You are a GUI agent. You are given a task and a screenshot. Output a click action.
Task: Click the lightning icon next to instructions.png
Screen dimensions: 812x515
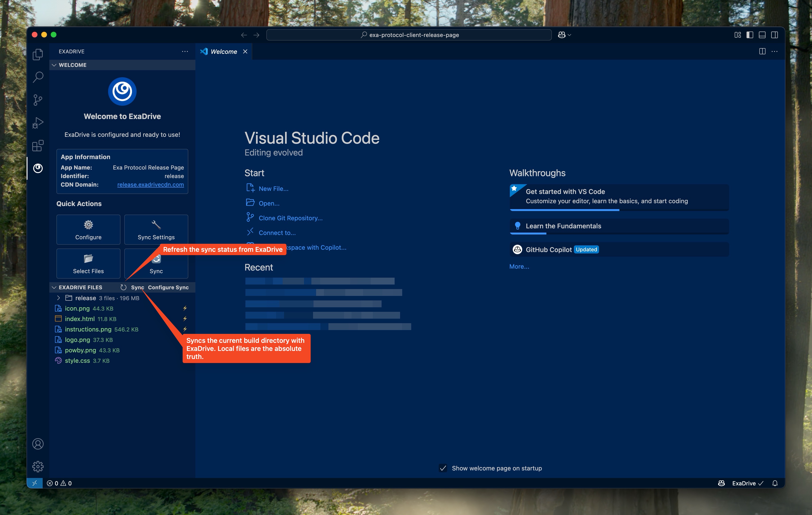[185, 329]
